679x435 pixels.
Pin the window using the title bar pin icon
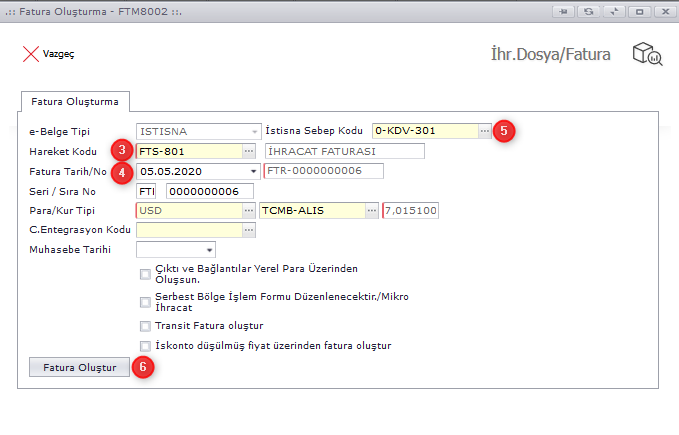pyautogui.click(x=564, y=11)
